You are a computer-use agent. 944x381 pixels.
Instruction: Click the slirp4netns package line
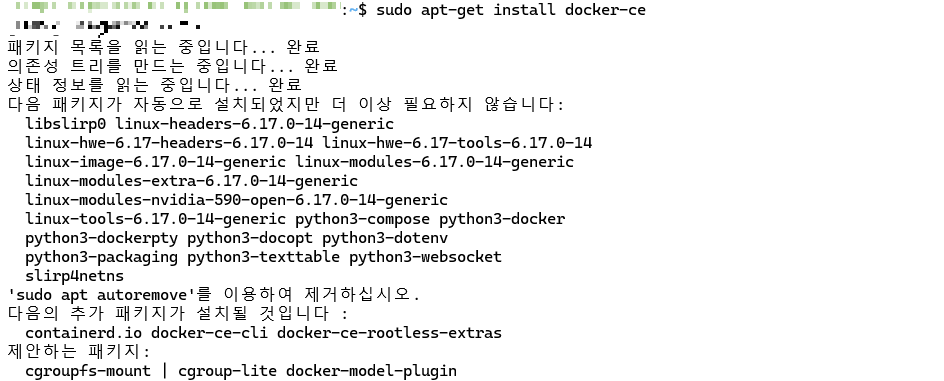point(75,276)
